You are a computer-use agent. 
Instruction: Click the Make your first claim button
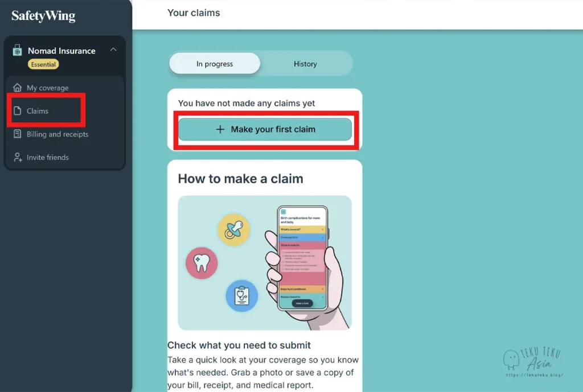pos(265,129)
